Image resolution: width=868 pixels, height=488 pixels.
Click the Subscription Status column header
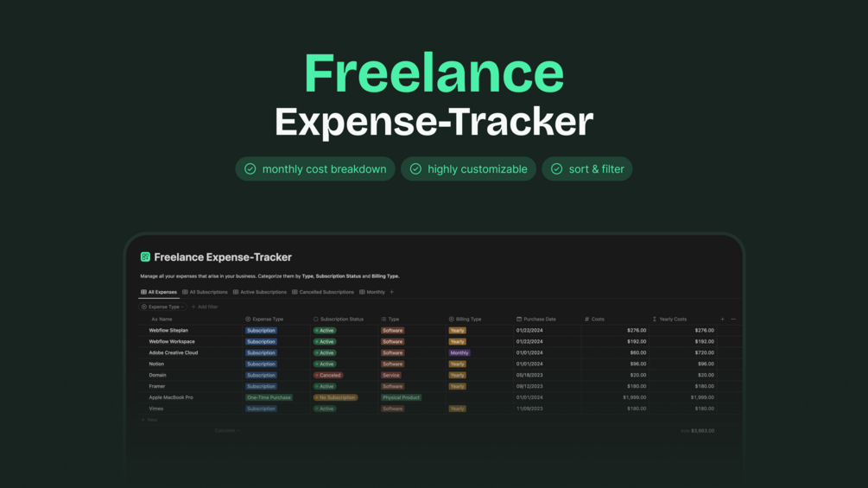(x=339, y=320)
